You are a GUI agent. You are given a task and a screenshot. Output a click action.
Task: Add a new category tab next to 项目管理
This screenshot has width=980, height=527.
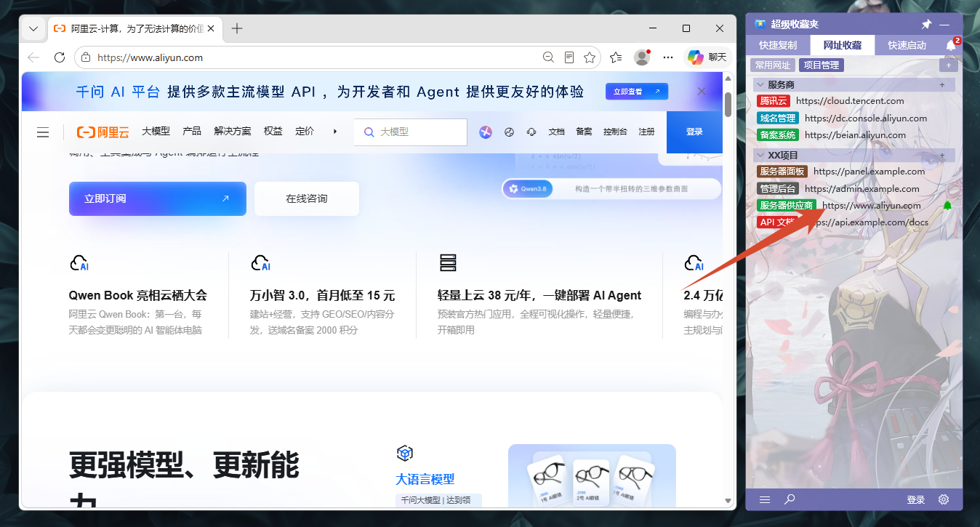pos(948,65)
